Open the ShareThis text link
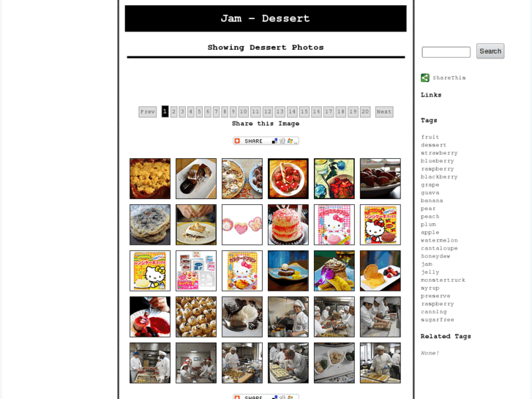This screenshot has height=399, width=532. 449,78
